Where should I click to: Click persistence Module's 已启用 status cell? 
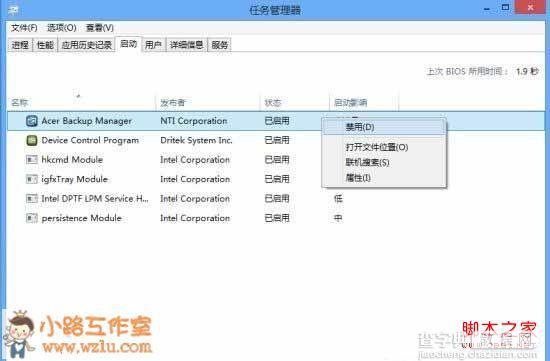click(277, 218)
